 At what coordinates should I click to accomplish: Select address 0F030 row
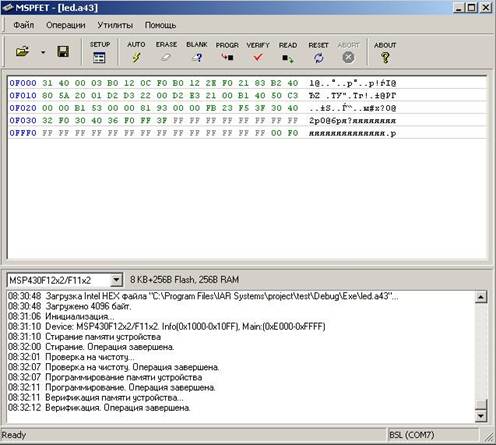23,121
